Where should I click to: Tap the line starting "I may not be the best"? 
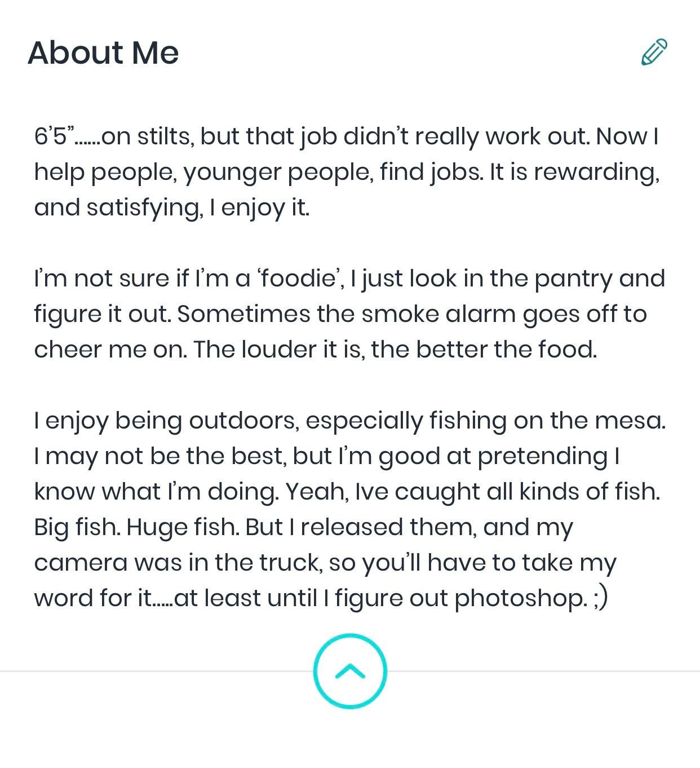pos(327,456)
